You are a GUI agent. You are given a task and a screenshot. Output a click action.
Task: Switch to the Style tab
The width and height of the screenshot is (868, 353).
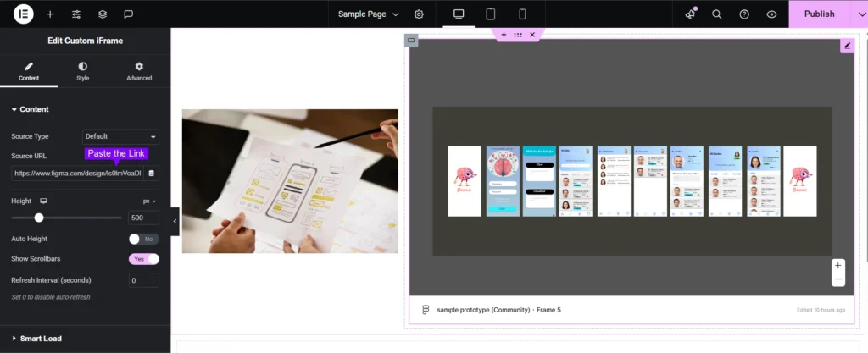tap(82, 71)
